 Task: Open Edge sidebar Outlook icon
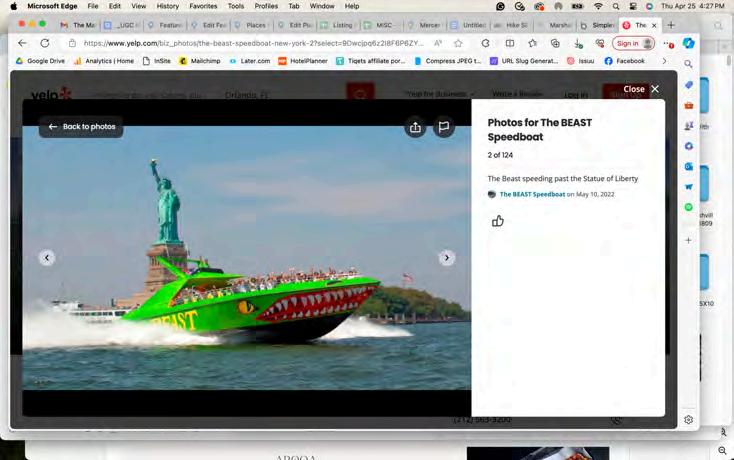pyautogui.click(x=689, y=166)
